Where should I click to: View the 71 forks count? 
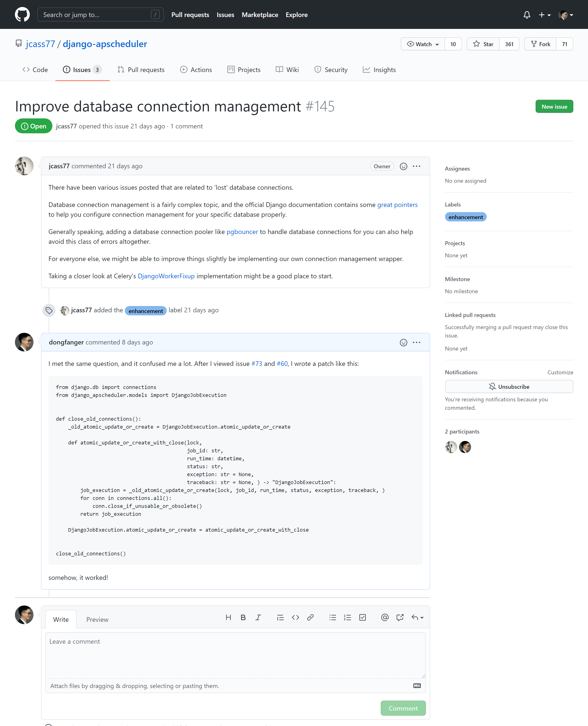[x=564, y=44]
